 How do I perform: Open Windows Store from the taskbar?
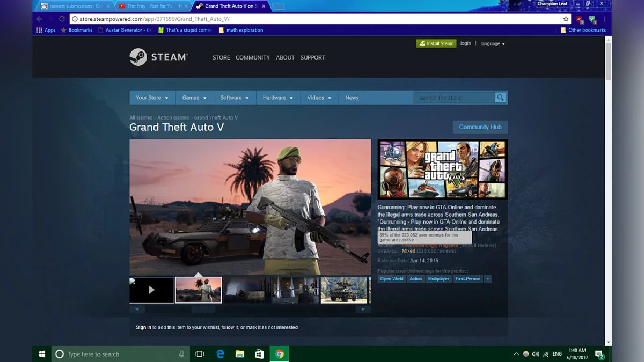click(259, 354)
